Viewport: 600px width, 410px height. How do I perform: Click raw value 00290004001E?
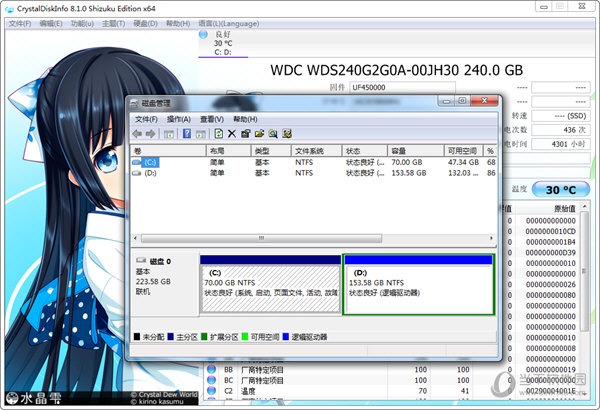pos(551,391)
